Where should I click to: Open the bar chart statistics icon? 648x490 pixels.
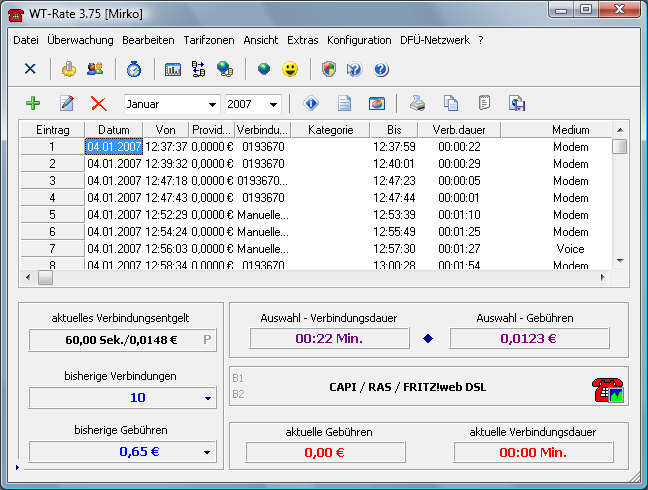[173, 69]
